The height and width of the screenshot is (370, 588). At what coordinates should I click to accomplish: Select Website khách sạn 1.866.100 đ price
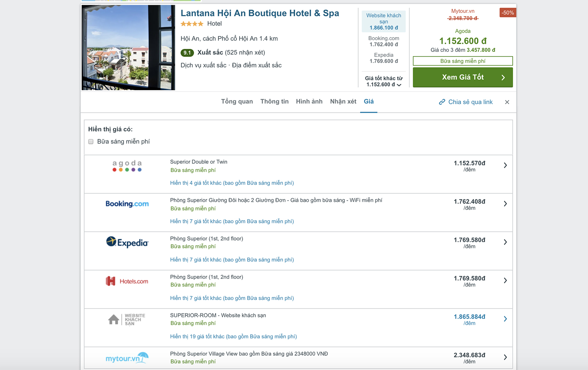(384, 21)
